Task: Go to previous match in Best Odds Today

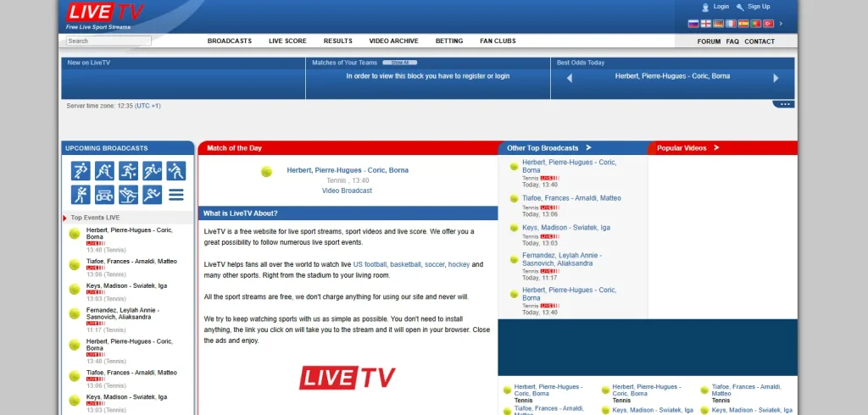Action: point(569,78)
